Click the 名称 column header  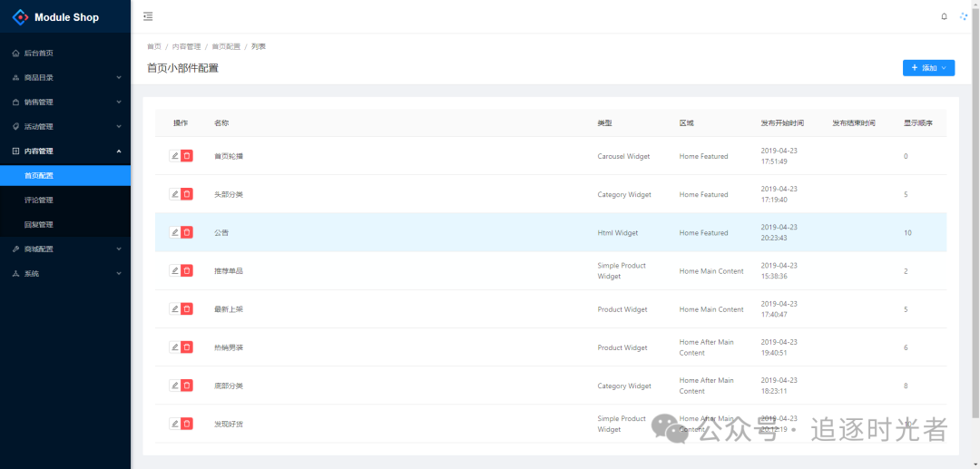221,123
